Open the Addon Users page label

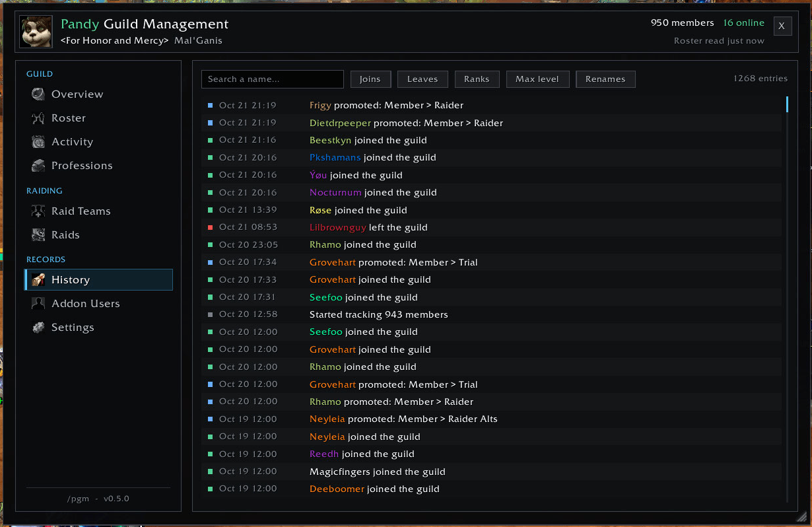coord(86,304)
